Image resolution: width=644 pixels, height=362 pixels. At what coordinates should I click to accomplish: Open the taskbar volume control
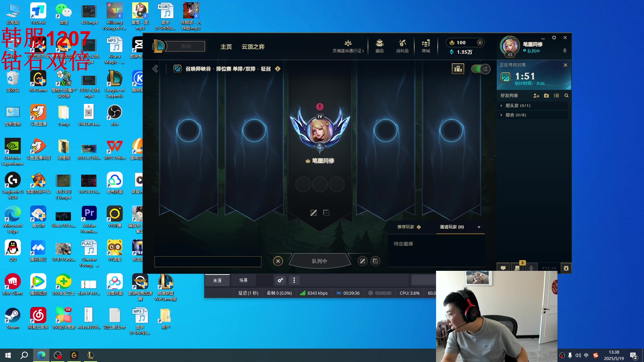tap(578, 355)
